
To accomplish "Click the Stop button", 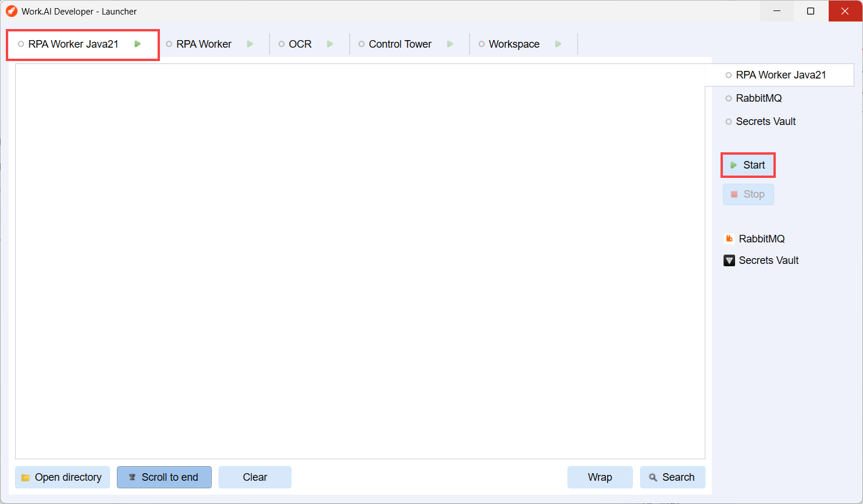I will point(748,194).
